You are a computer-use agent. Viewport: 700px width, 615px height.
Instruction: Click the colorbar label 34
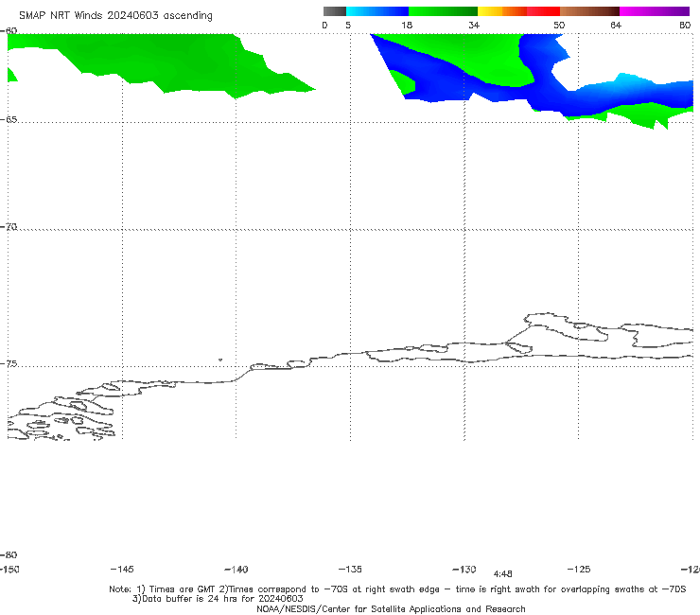click(x=474, y=26)
